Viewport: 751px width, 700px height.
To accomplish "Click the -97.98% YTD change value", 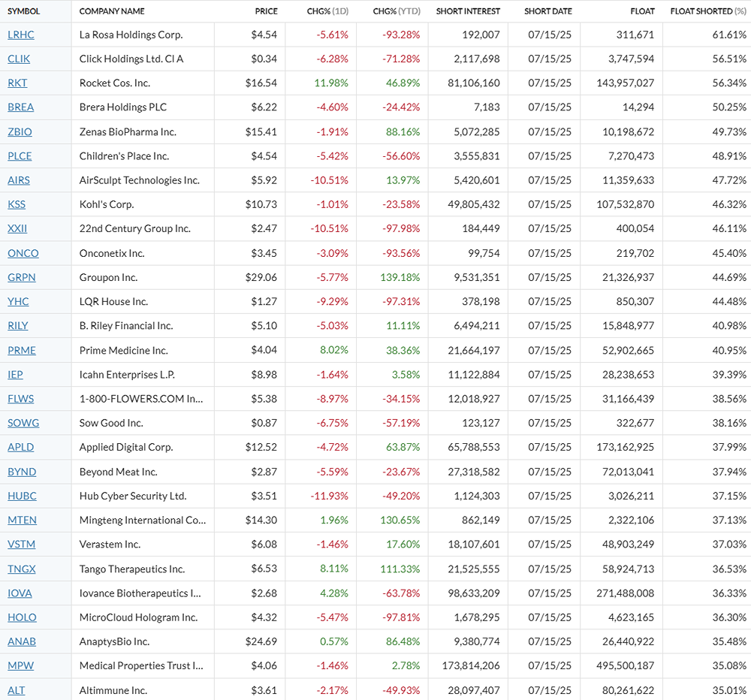I will (x=401, y=228).
